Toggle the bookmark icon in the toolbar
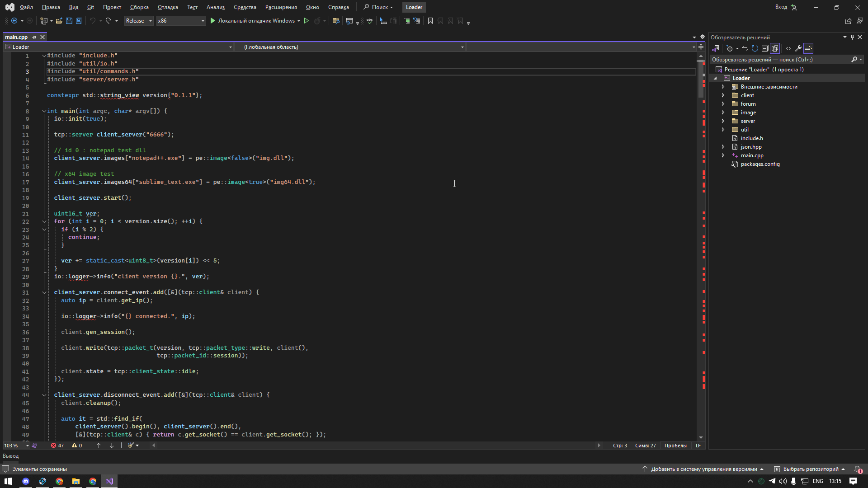Screen dimensions: 868x488 430,21
